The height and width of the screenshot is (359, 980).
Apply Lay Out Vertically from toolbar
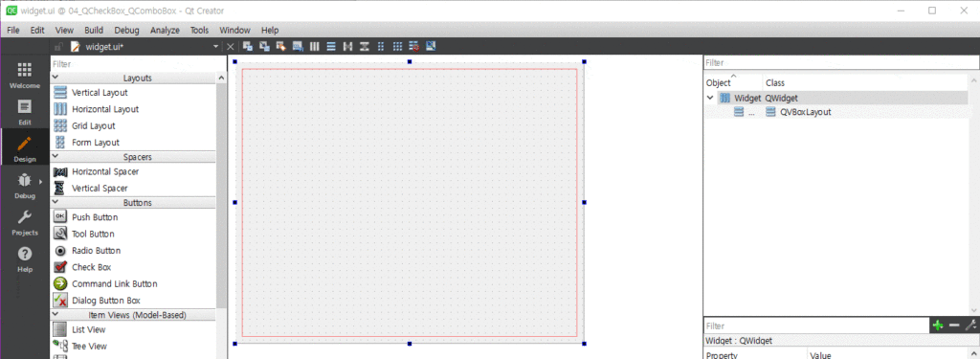(331, 46)
